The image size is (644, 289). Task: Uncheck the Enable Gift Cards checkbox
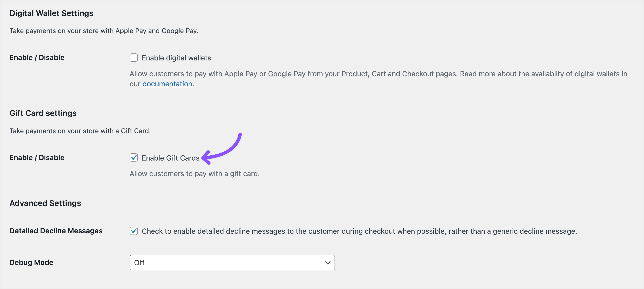134,158
